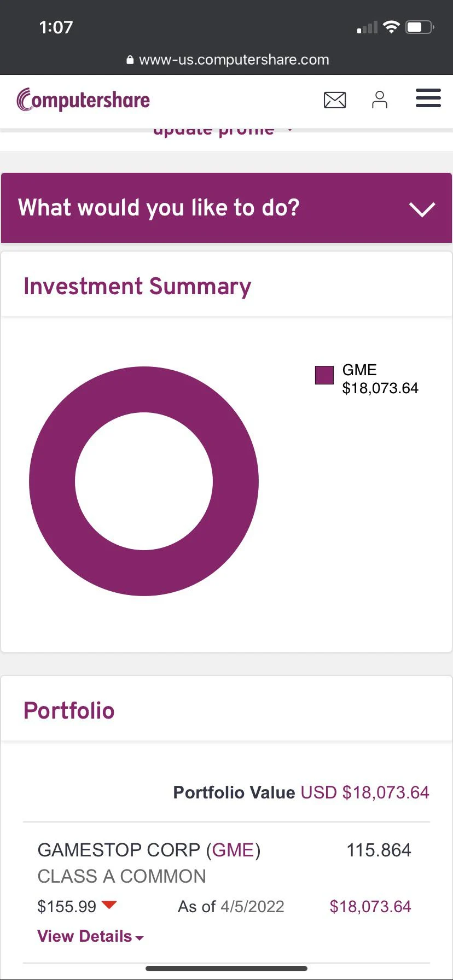
Task: Click the $18,073.64 holding value
Action: (x=370, y=906)
